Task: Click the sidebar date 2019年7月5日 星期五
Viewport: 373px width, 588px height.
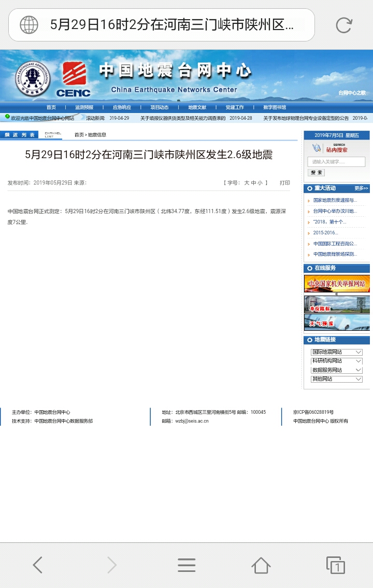Action: (x=337, y=135)
